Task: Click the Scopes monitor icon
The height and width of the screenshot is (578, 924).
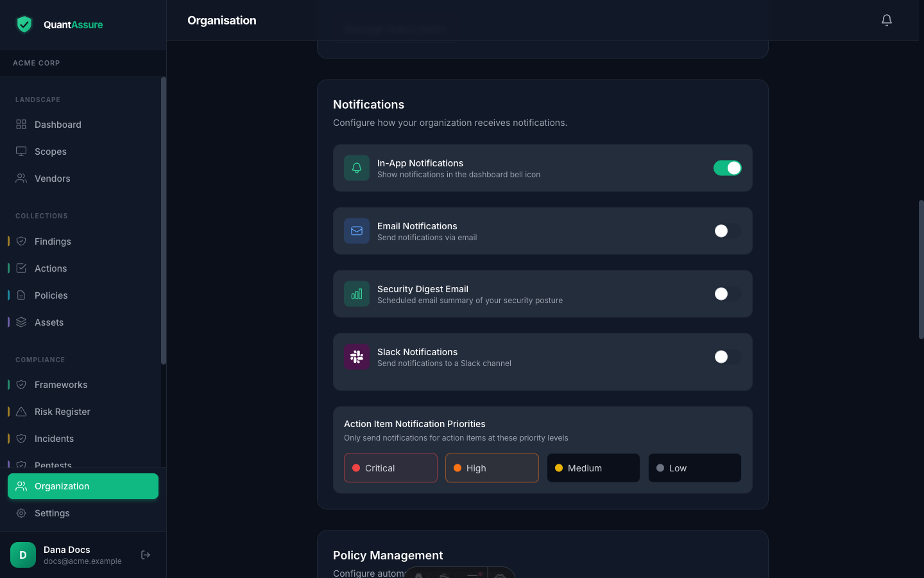Action: (x=21, y=151)
